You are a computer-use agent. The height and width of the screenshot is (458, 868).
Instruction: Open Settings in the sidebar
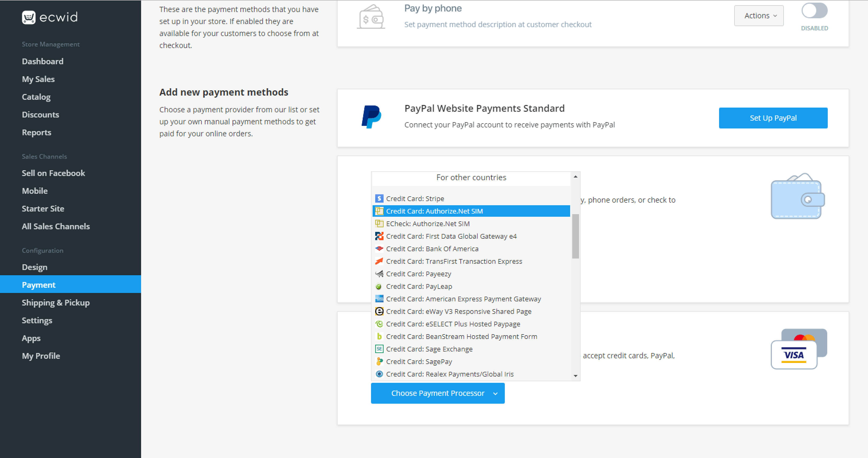(37, 320)
